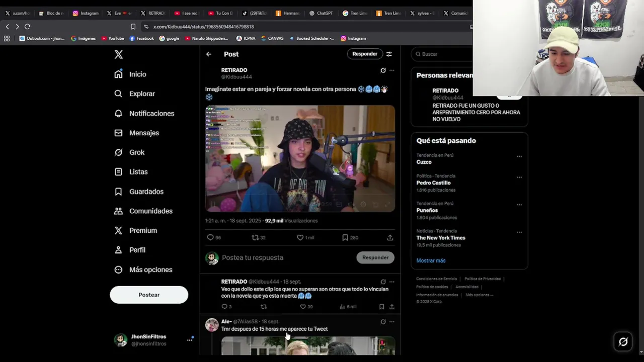Click the grey Responder submit button
Viewport: 644px width, 362px height.
point(375,257)
